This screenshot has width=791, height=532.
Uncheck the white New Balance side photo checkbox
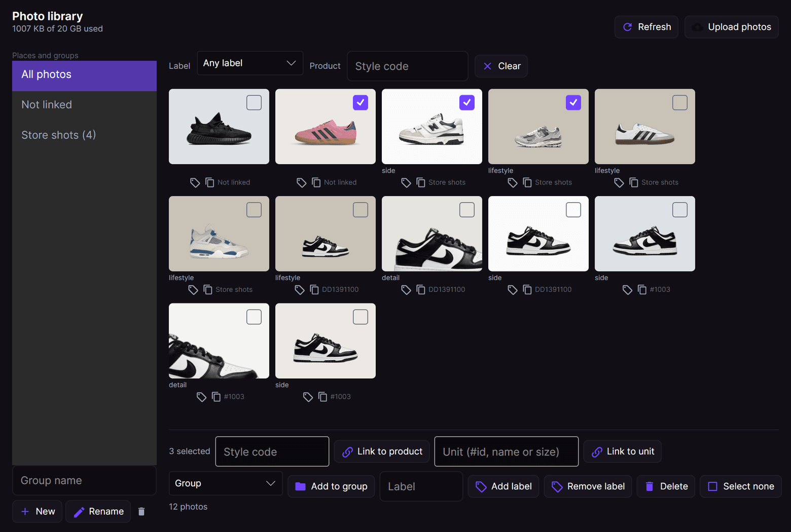467,102
